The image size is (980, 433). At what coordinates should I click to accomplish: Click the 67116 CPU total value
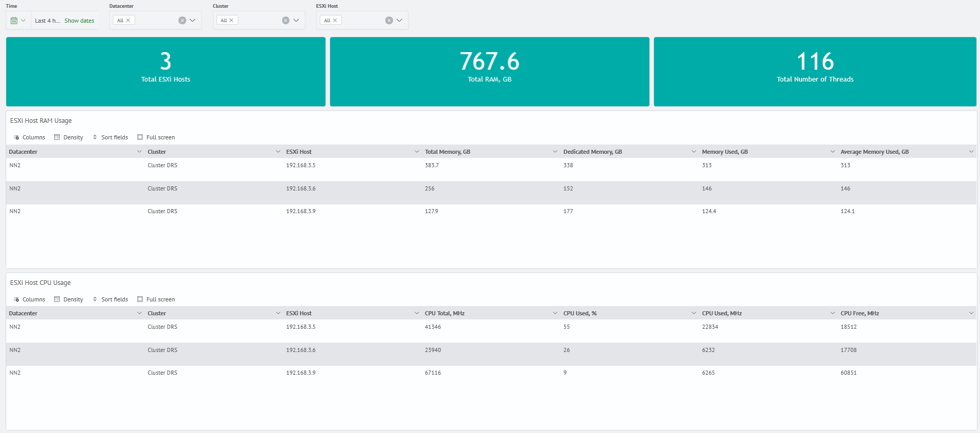click(433, 373)
